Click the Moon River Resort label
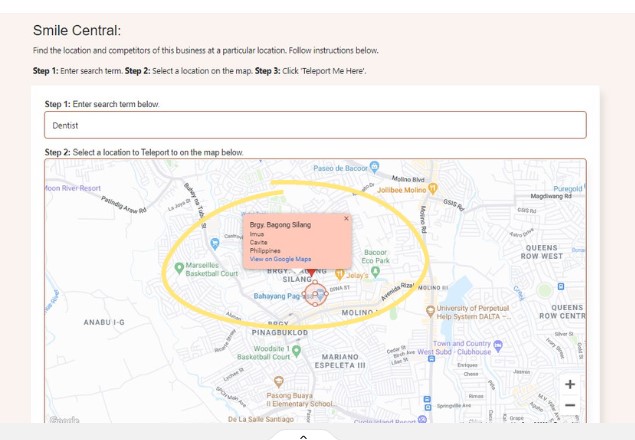This screenshot has width=635, height=440. coord(72,188)
